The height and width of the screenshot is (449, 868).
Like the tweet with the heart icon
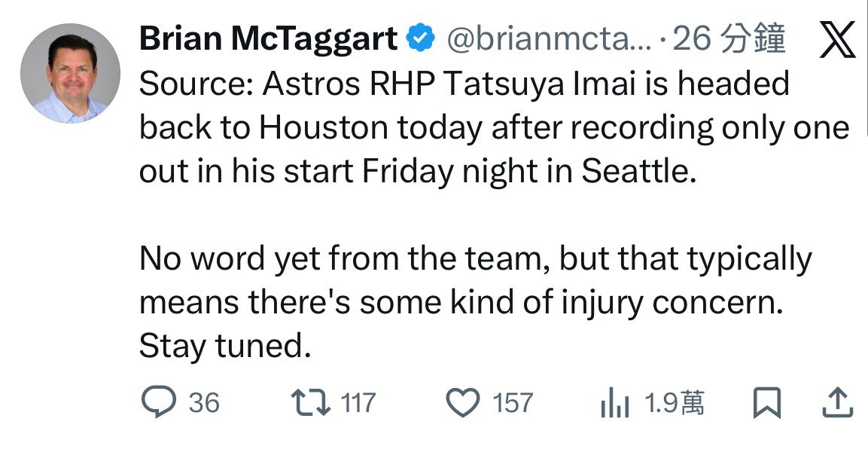pyautogui.click(x=464, y=404)
